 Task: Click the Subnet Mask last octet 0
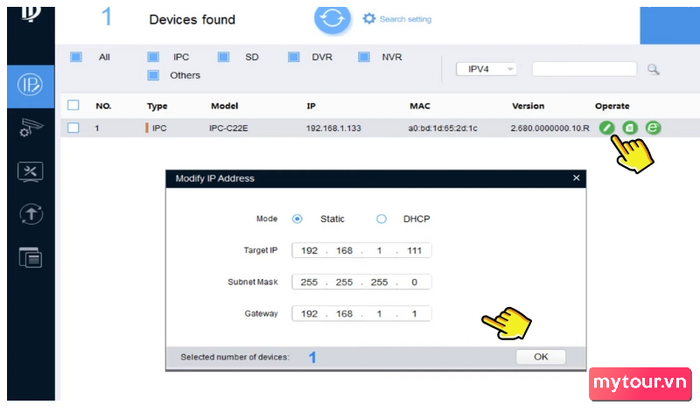tap(414, 282)
